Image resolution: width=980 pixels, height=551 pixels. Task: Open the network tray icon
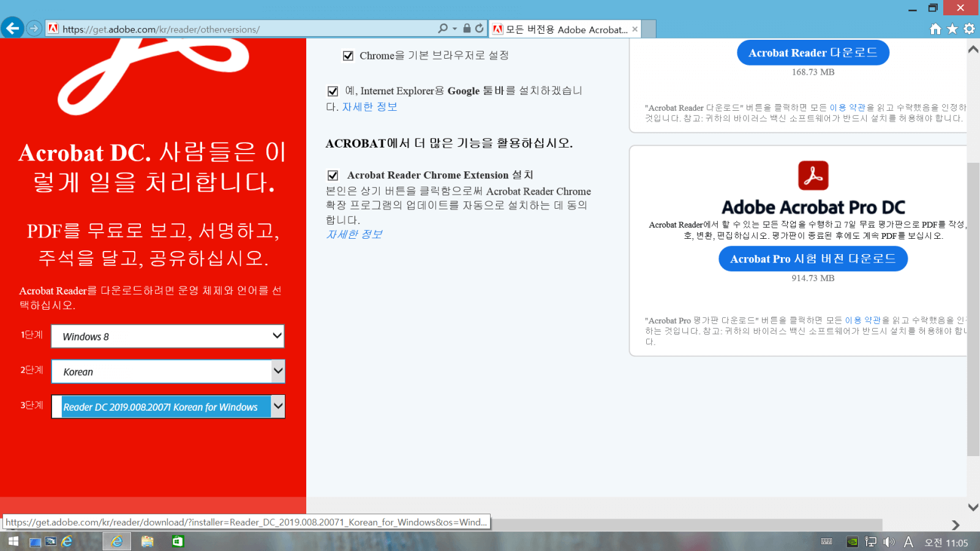[x=870, y=541]
